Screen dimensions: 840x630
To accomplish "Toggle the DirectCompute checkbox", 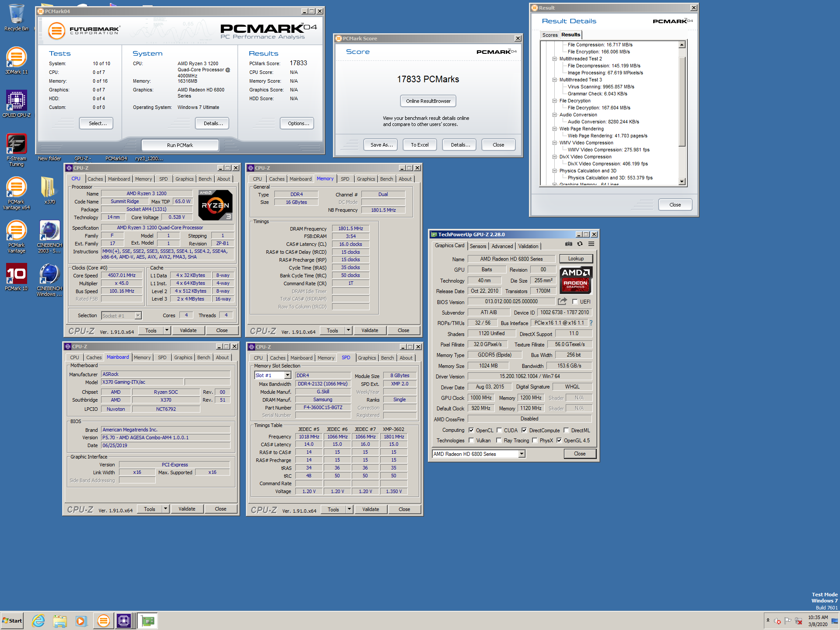I will click(x=524, y=430).
